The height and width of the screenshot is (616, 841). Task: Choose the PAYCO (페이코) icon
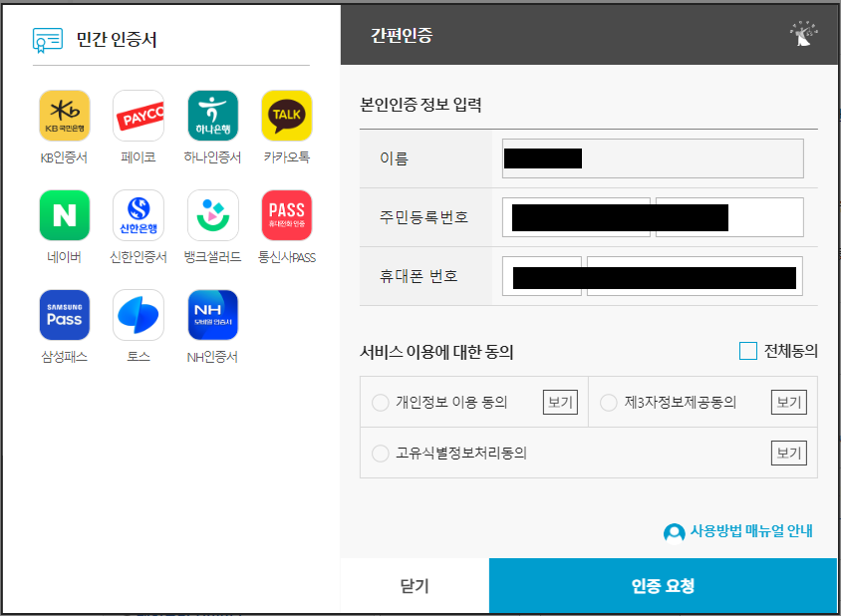coord(139,116)
